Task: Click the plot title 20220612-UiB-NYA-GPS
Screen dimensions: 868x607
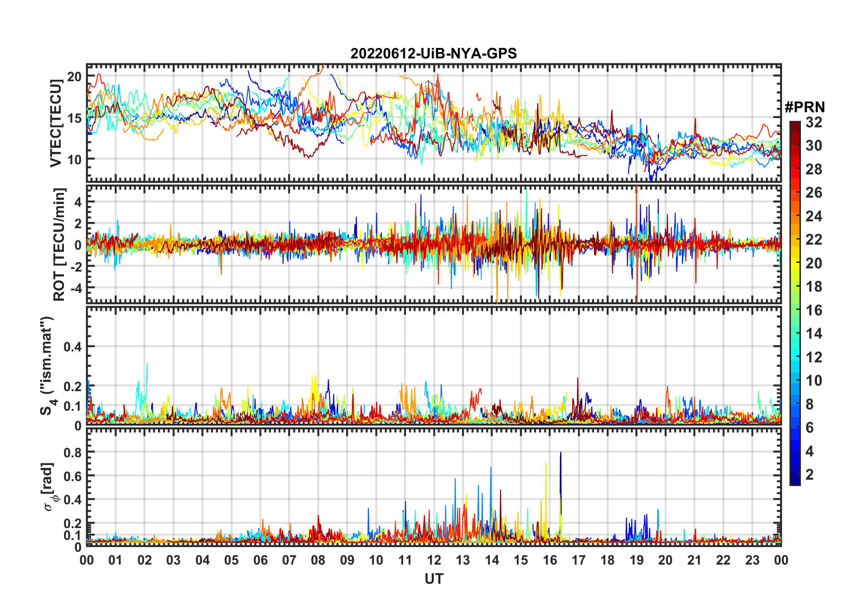Action: (x=434, y=54)
